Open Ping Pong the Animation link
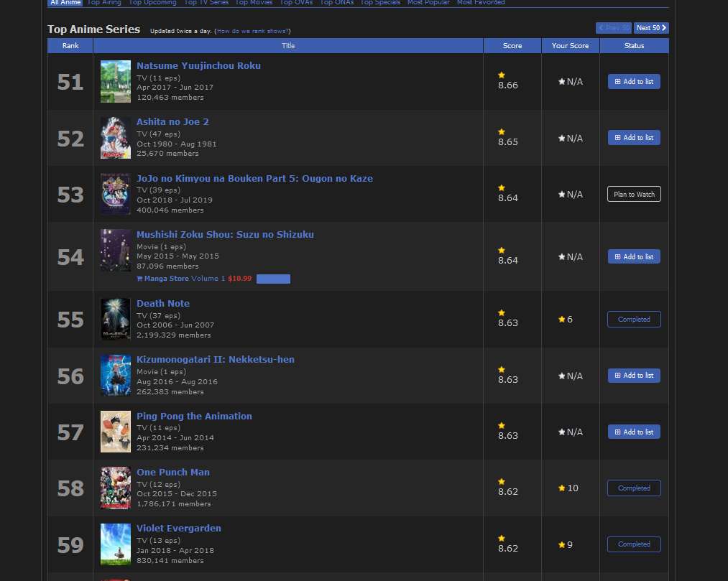The image size is (728, 581). (x=194, y=417)
